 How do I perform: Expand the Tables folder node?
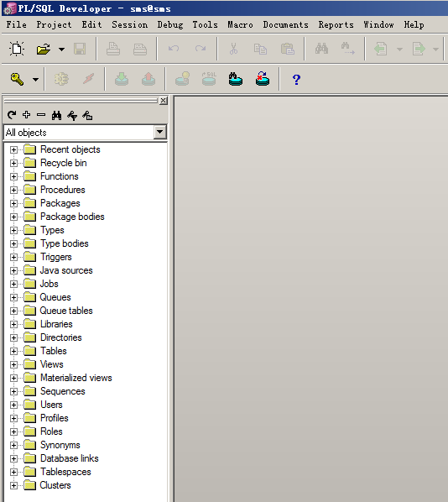coord(13,351)
